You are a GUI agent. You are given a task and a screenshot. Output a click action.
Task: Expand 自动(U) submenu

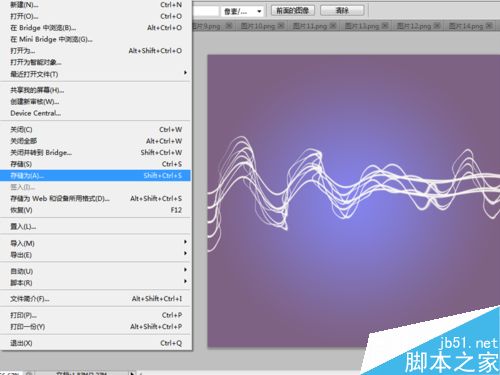point(96,271)
